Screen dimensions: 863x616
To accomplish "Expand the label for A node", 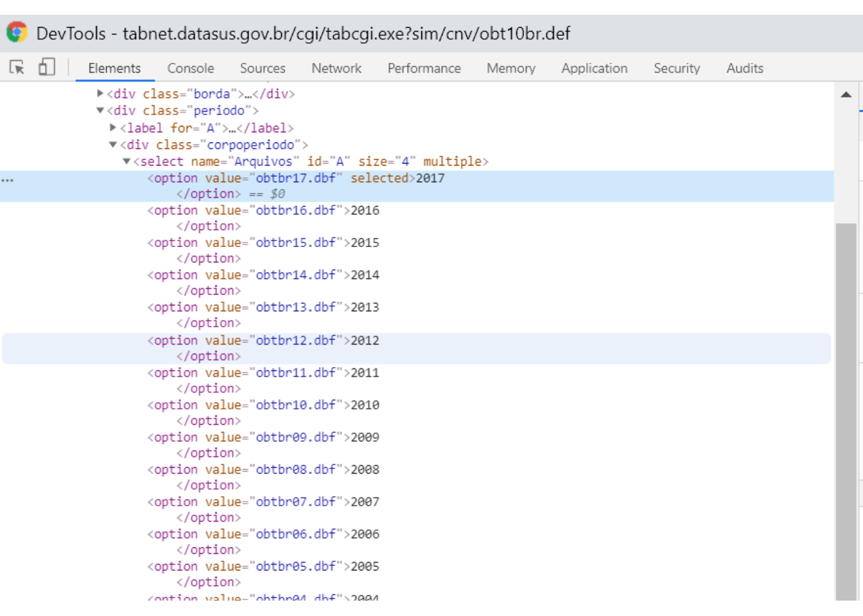I will click(x=113, y=128).
